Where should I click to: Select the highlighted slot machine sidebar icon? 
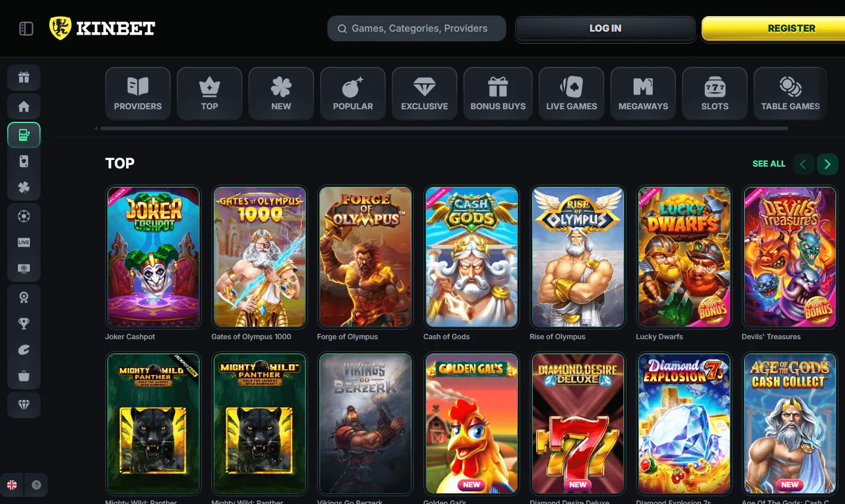pyautogui.click(x=24, y=135)
